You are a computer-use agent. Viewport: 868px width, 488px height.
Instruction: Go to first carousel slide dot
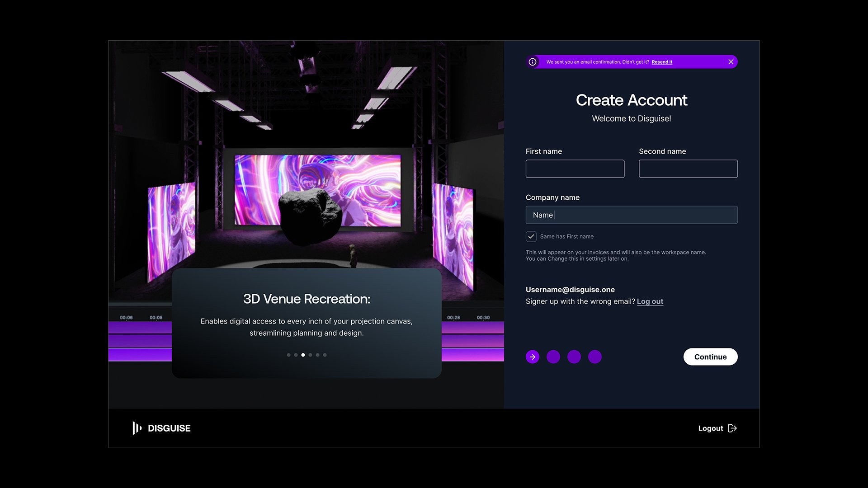[x=288, y=355]
